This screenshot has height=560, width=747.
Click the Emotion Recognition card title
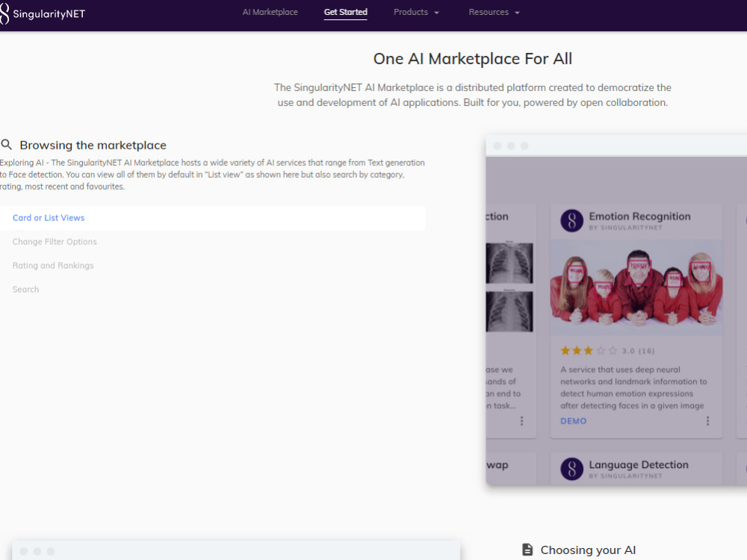tap(639, 217)
